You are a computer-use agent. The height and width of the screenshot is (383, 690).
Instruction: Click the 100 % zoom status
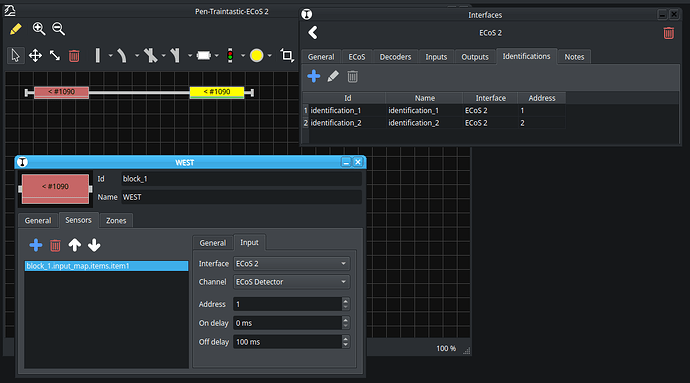pos(446,349)
